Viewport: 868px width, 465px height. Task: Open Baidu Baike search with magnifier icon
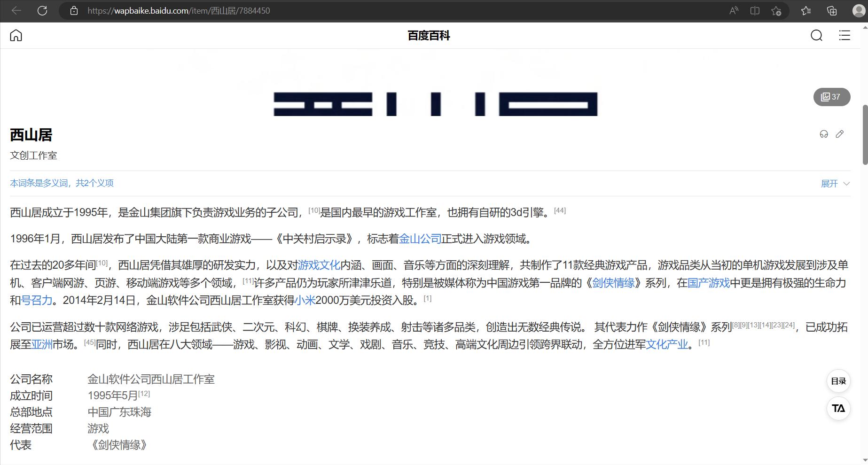(x=817, y=35)
